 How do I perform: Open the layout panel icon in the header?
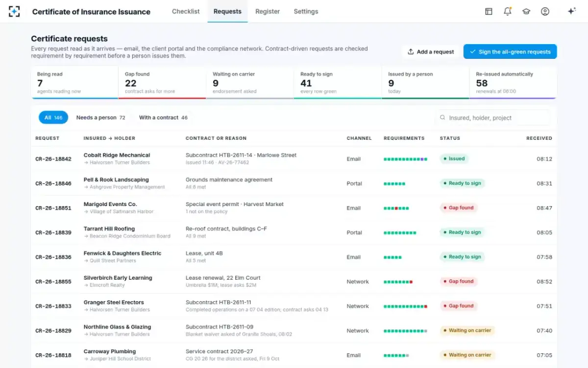point(489,11)
